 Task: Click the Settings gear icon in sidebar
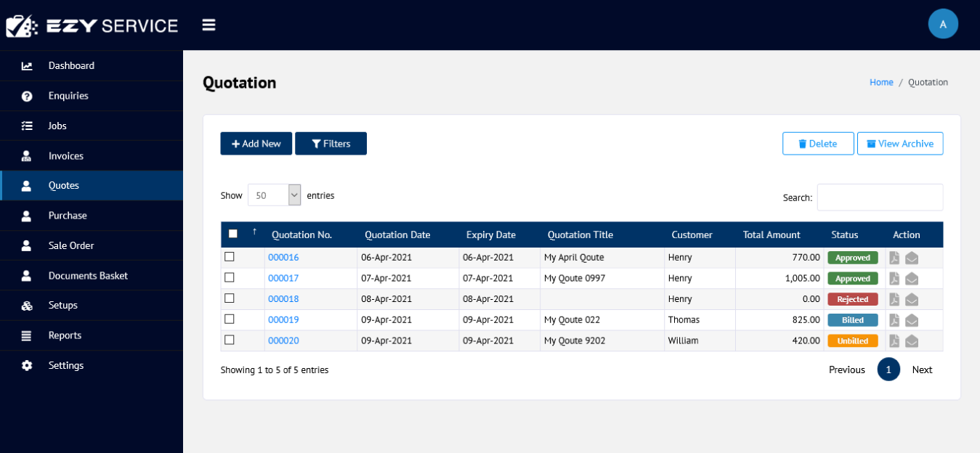tap(27, 366)
